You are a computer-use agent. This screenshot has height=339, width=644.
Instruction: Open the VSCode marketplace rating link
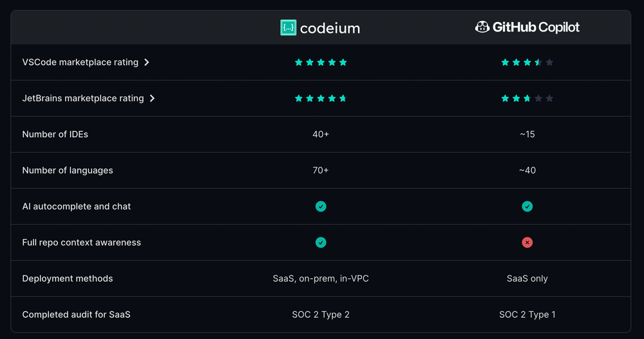(80, 63)
